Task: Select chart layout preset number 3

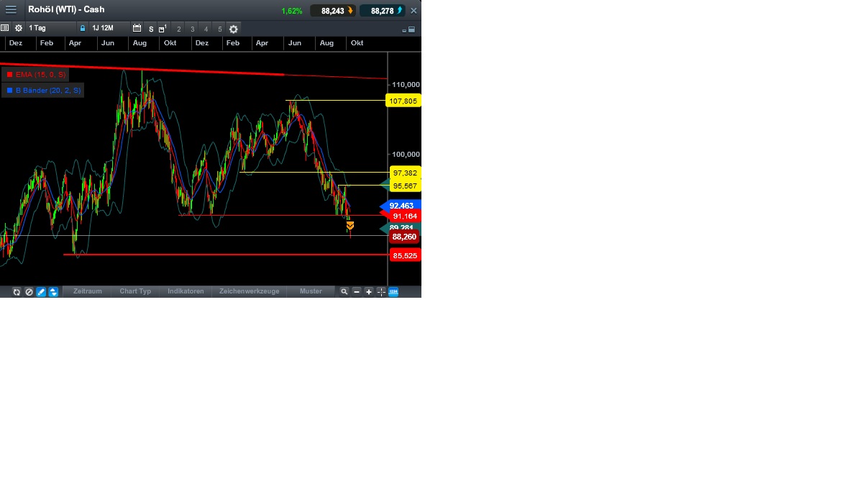Action: pyautogui.click(x=193, y=29)
